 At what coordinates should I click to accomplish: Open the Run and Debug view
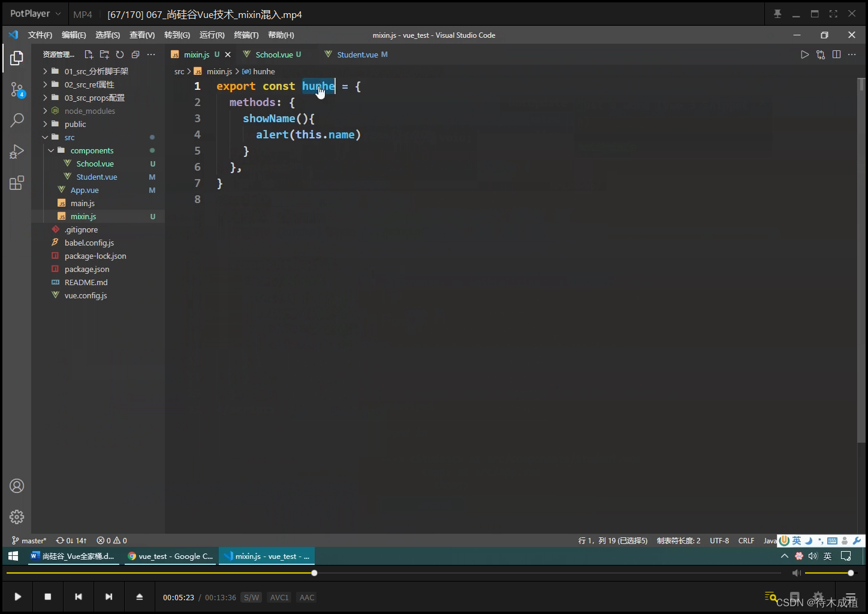point(17,152)
